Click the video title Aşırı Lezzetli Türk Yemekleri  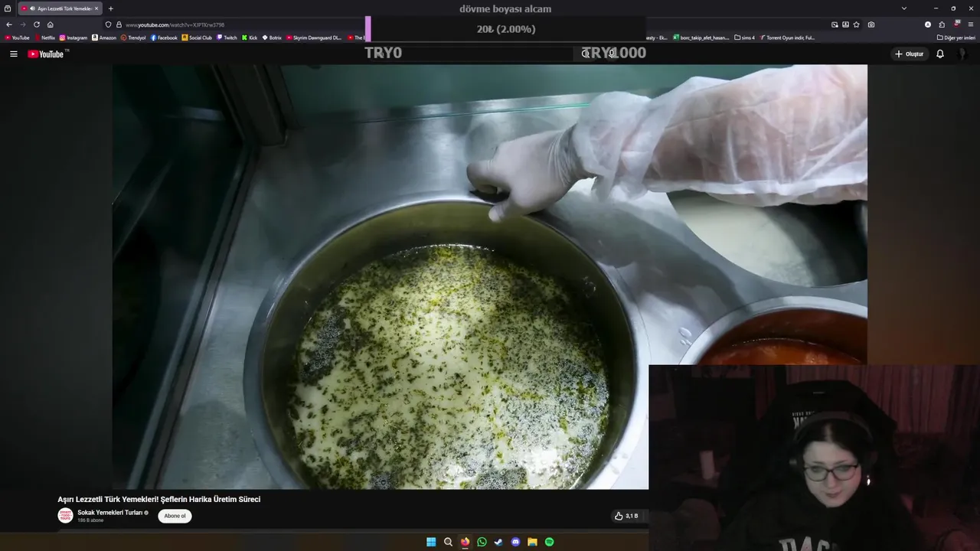[159, 499]
